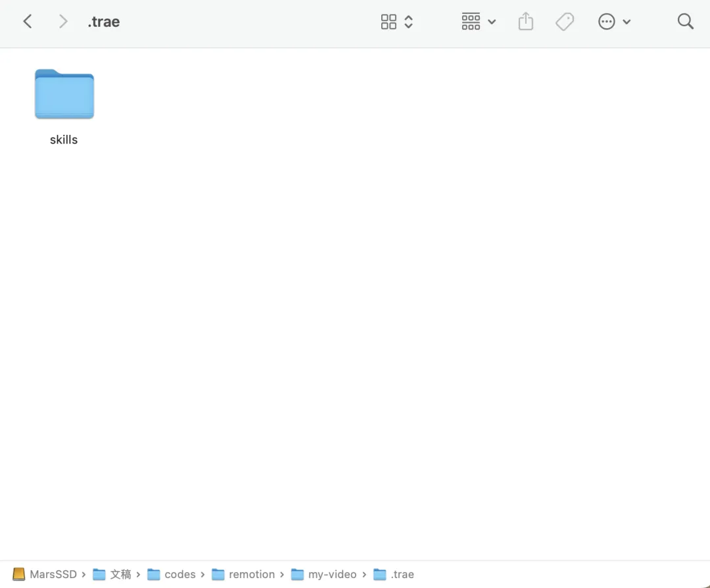Viewport: 710px width, 588px height.
Task: Open the group-by options icon
Action: click(x=471, y=21)
